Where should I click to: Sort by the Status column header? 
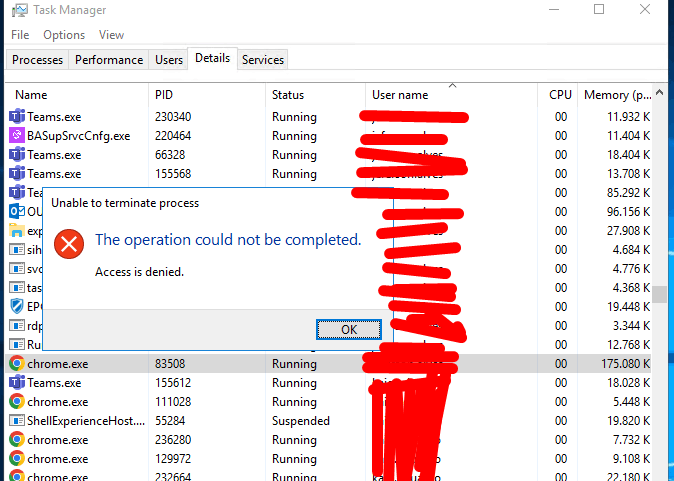(x=316, y=95)
